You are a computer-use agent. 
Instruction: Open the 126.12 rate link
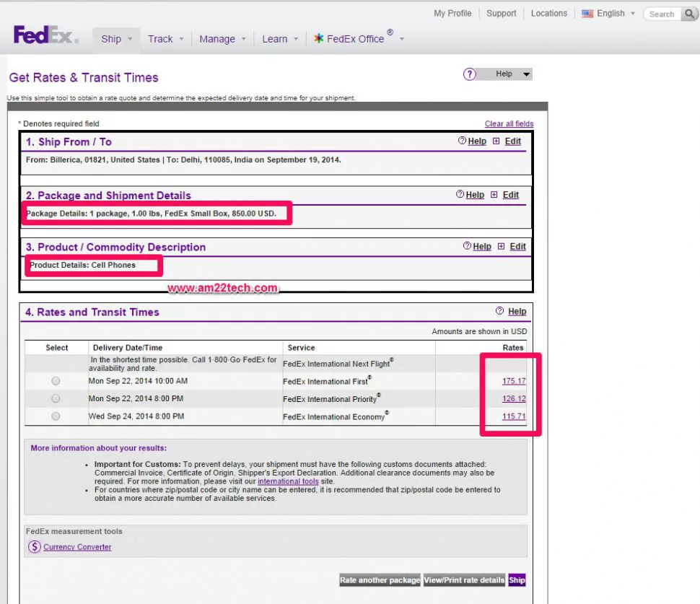click(514, 398)
